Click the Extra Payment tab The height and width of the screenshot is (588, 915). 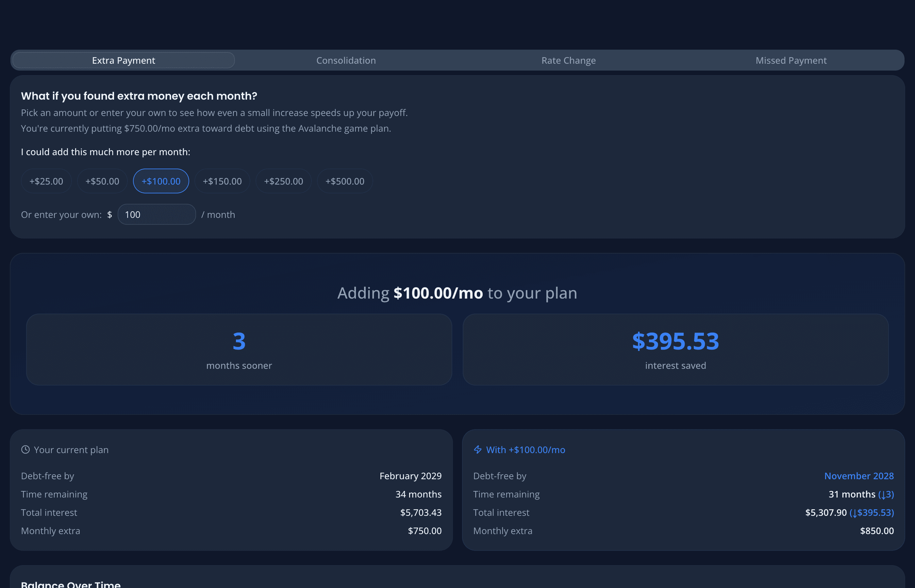tap(123, 60)
